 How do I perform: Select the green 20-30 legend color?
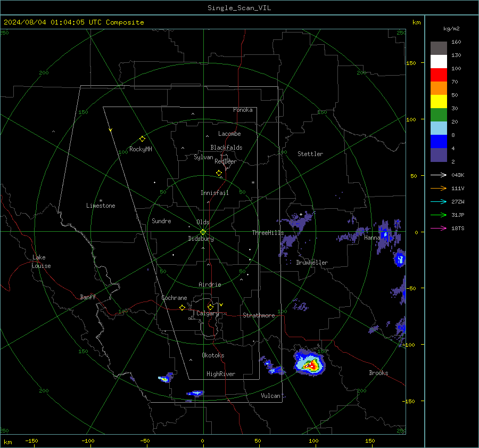[439, 115]
